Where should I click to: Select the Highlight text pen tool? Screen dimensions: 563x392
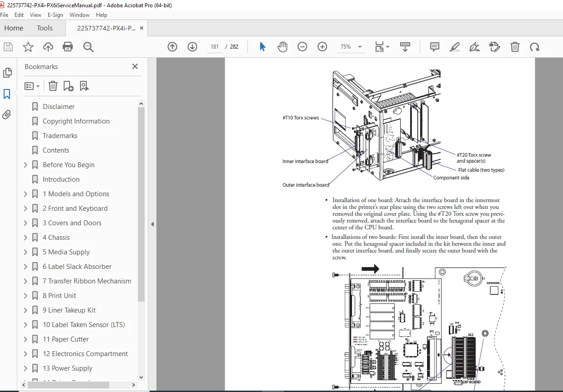click(455, 47)
